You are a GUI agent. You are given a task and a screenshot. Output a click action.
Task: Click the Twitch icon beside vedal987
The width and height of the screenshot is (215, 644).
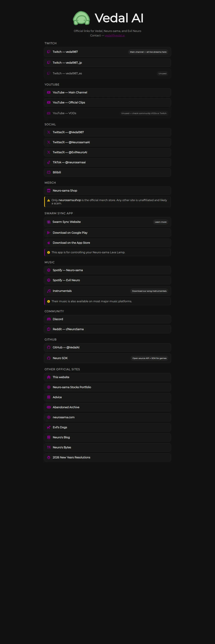pos(49,52)
